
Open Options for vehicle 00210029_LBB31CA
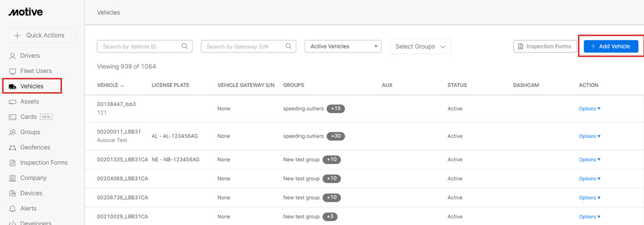click(x=590, y=217)
